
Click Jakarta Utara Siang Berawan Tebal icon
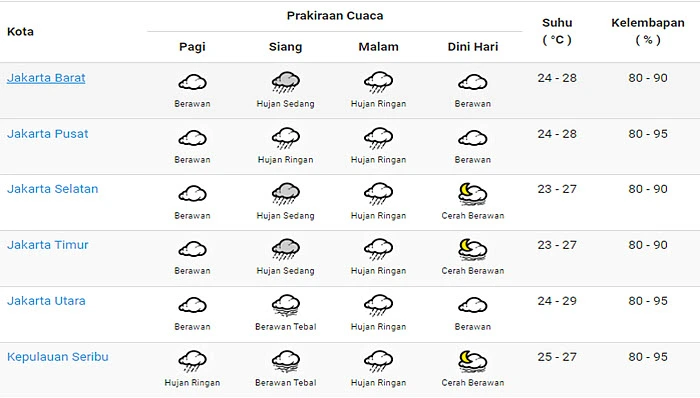(x=286, y=305)
